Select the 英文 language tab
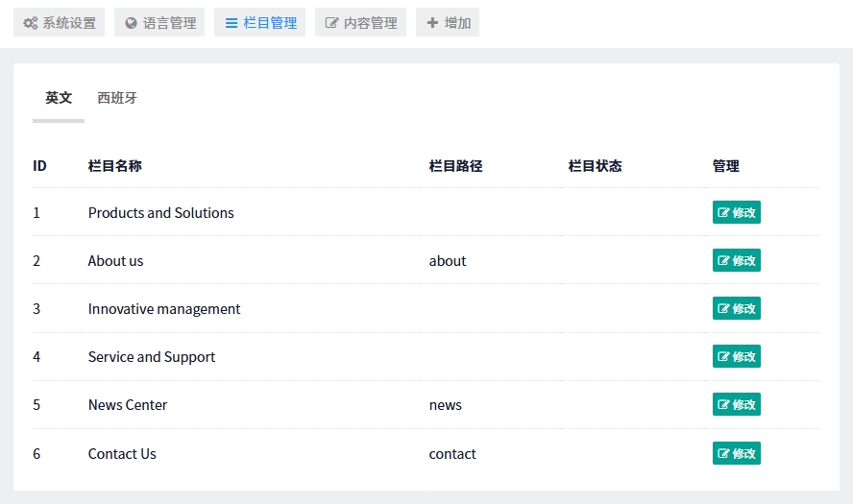Image resolution: width=853 pixels, height=504 pixels. point(59,98)
